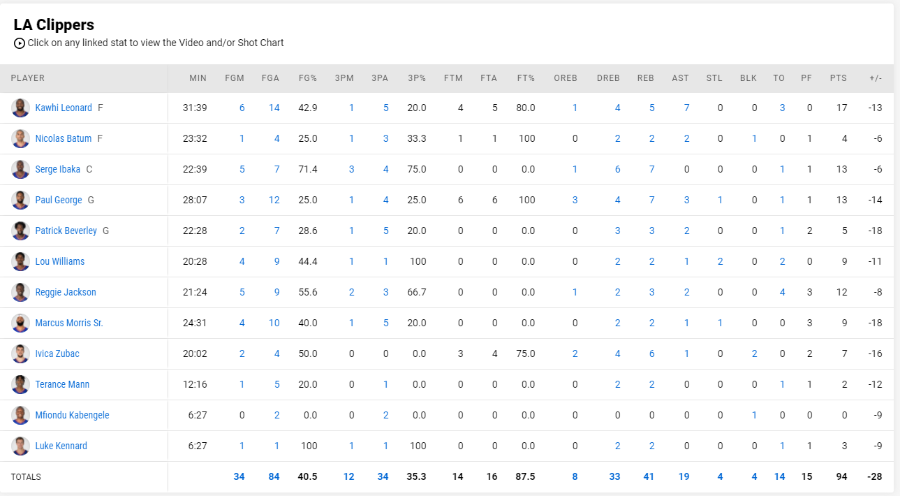
Task: Click the AST column header
Action: pyautogui.click(x=680, y=78)
